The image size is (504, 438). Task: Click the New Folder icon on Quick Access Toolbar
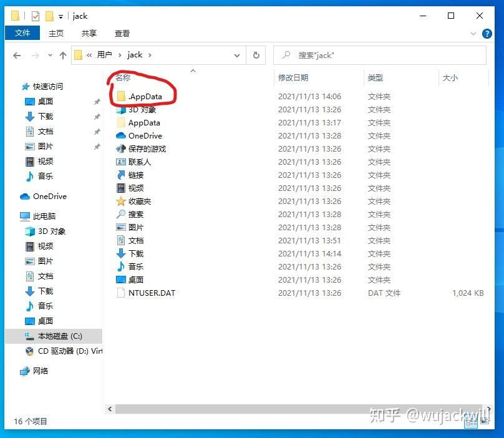49,16
